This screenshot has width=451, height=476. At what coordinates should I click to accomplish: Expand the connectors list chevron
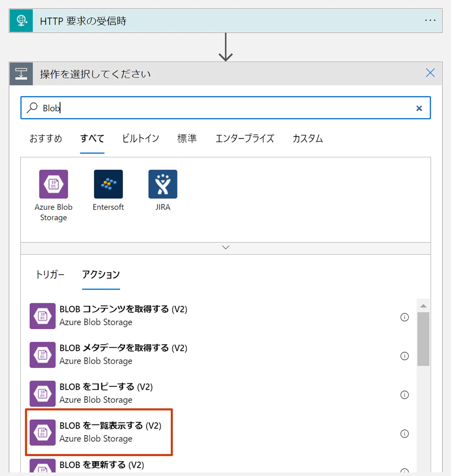coord(226,248)
